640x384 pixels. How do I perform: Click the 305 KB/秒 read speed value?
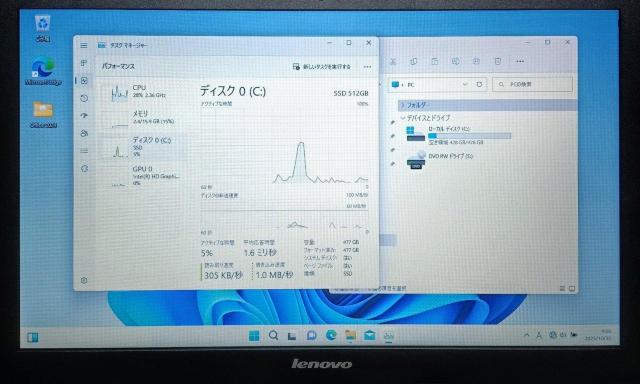(x=223, y=275)
